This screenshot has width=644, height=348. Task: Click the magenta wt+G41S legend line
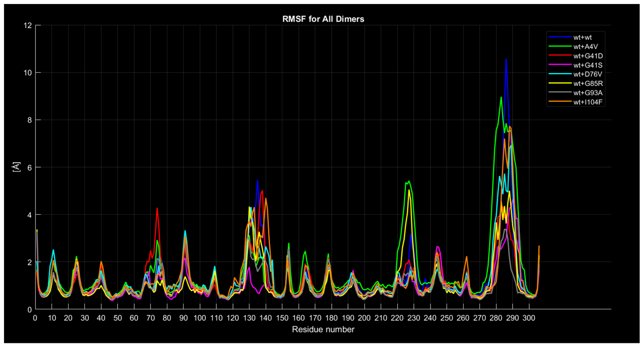560,65
